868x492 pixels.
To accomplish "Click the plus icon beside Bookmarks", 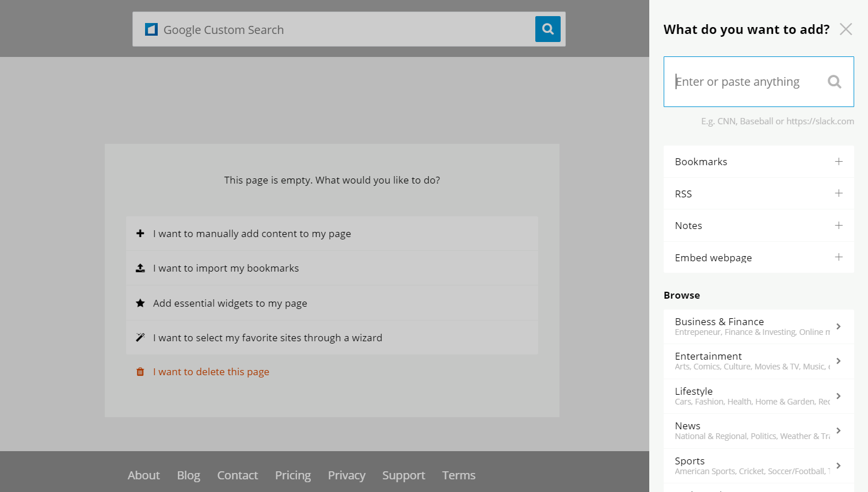I will (839, 162).
